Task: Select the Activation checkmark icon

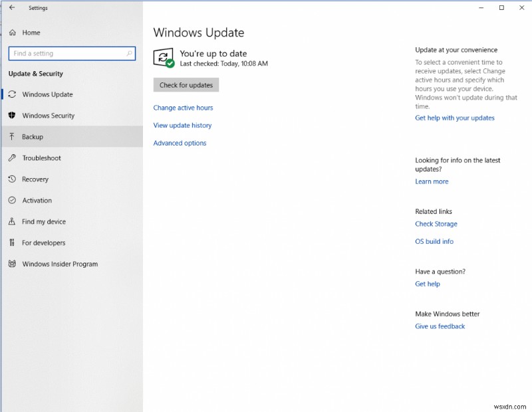Action: (x=11, y=200)
